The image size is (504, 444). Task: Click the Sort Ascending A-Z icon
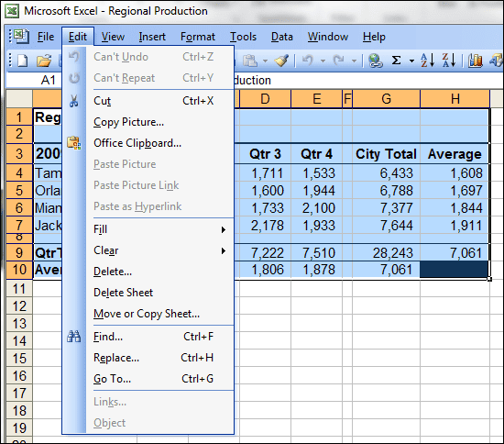pyautogui.click(x=428, y=61)
